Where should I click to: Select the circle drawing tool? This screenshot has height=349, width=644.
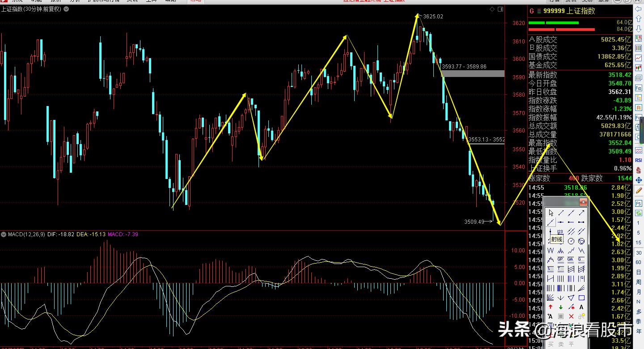pos(571,241)
